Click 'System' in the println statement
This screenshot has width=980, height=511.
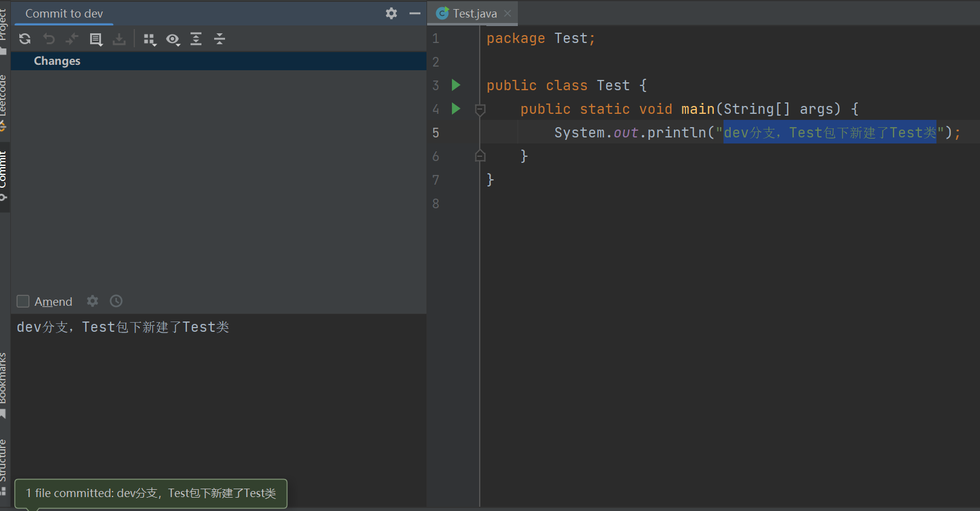580,133
